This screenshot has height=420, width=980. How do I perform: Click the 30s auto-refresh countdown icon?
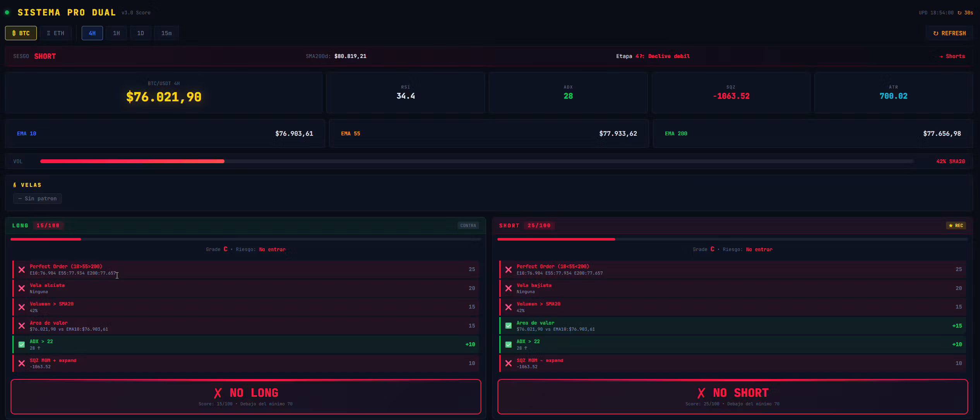(x=959, y=13)
